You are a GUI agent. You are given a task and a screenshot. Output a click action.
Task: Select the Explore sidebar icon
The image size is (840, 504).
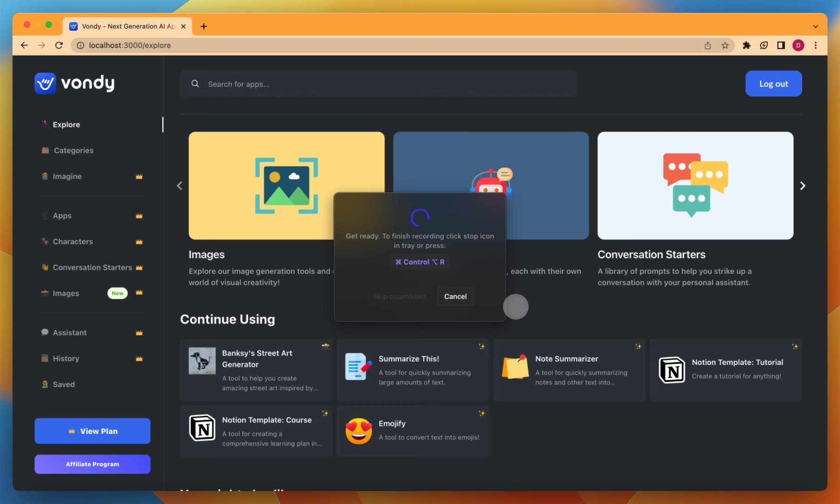point(44,124)
